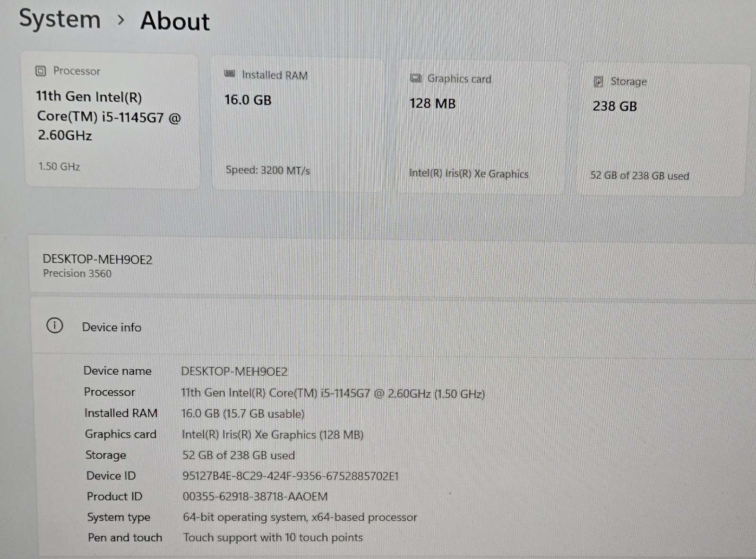Go back to System in the breadcrumb
The image size is (756, 559).
60,19
